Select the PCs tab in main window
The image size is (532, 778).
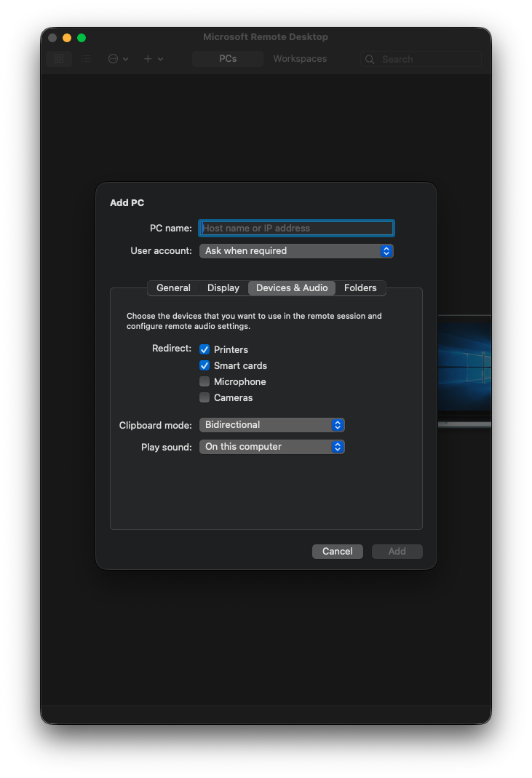tap(228, 58)
